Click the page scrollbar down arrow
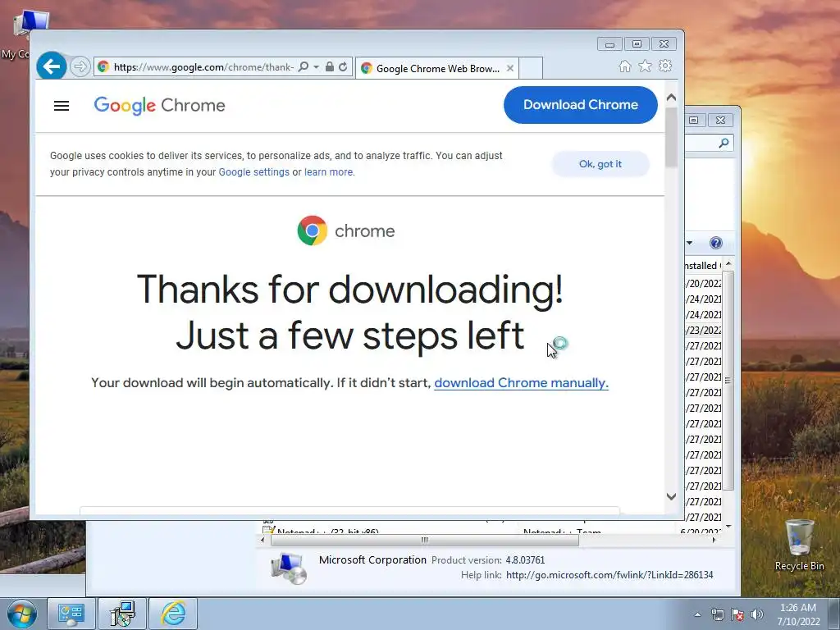 click(x=671, y=496)
